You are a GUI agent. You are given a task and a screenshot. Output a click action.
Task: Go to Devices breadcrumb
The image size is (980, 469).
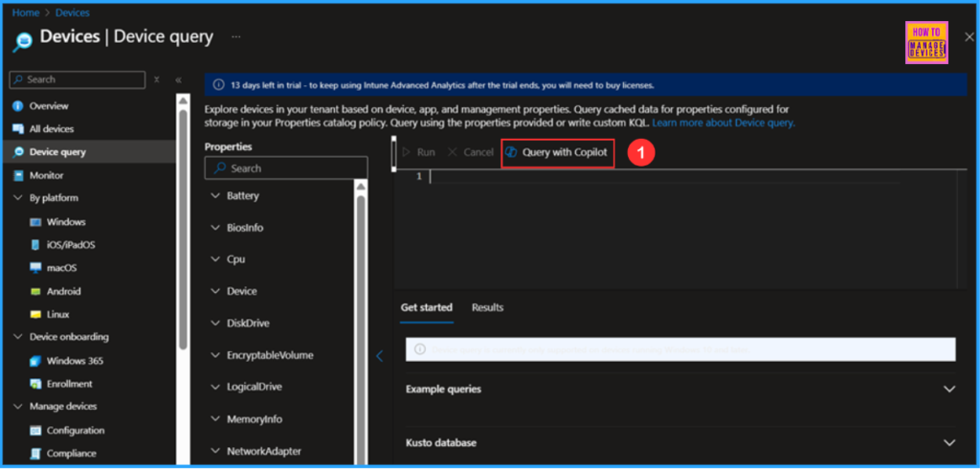coord(73,12)
